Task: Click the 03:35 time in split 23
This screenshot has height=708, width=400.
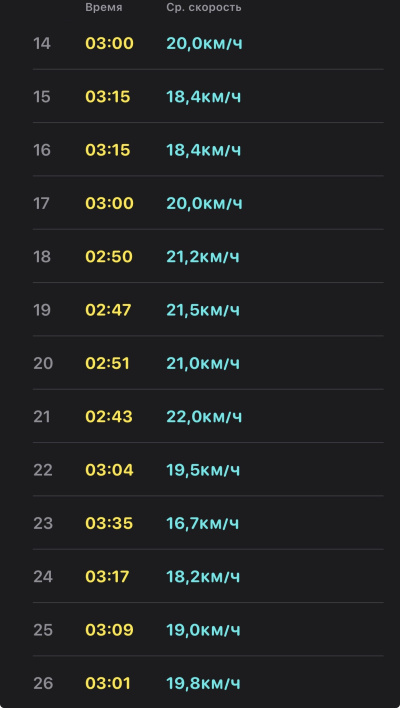Action: (109, 523)
